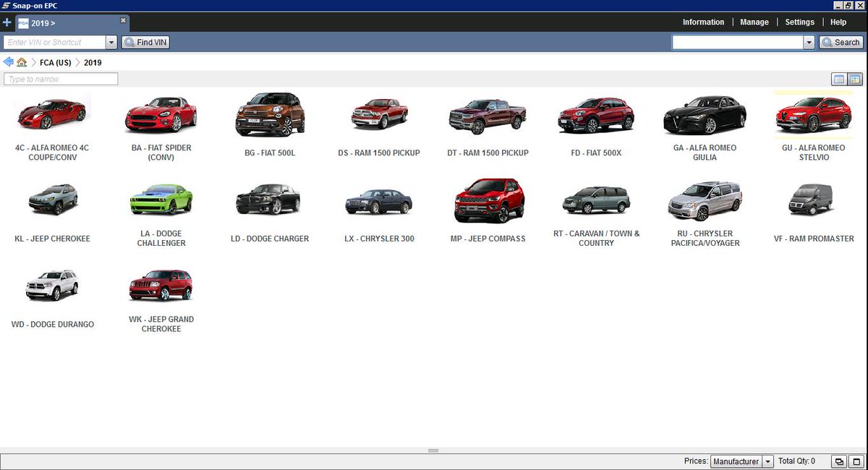Select the Alfa Romeo Giulia image

(x=705, y=115)
